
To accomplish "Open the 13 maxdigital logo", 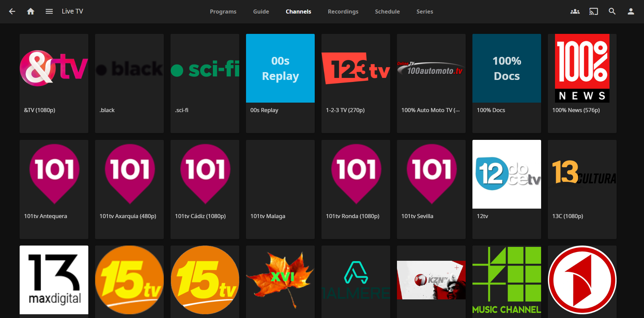I will click(54, 280).
